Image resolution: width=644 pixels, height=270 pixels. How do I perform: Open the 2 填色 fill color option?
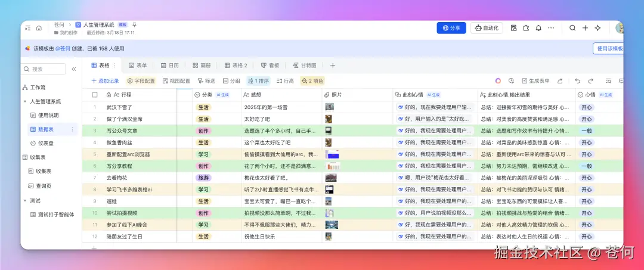312,81
